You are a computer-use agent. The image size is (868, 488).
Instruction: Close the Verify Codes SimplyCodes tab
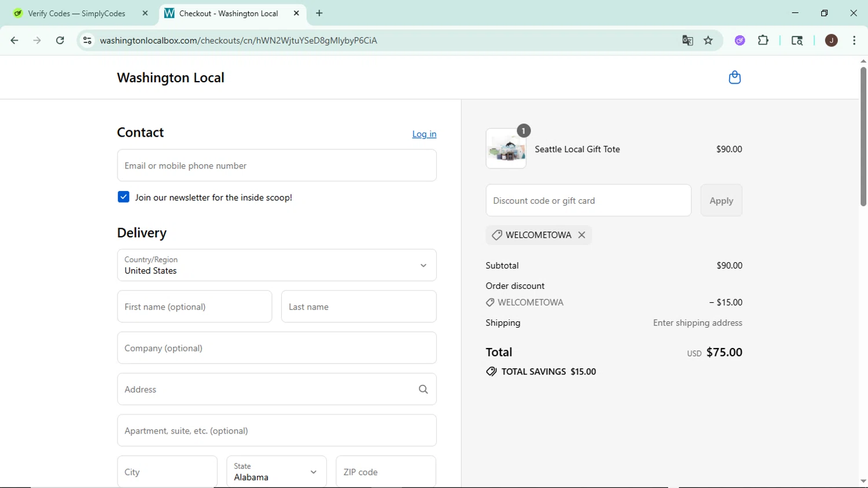(x=145, y=13)
